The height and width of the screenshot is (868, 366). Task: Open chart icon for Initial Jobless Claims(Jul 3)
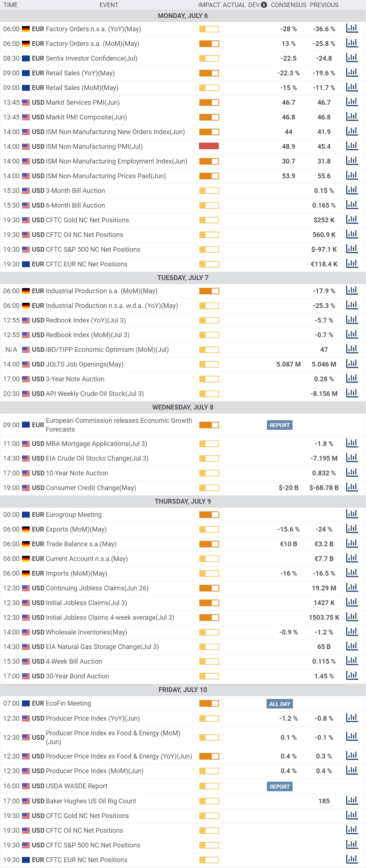(352, 602)
